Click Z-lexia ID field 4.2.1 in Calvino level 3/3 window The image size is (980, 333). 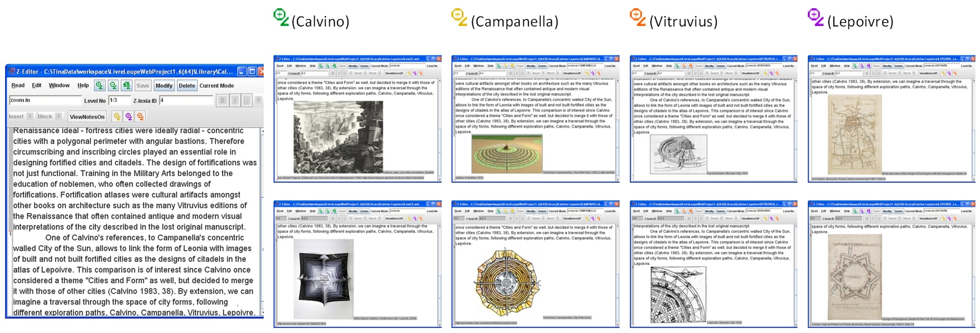pyautogui.click(x=314, y=218)
